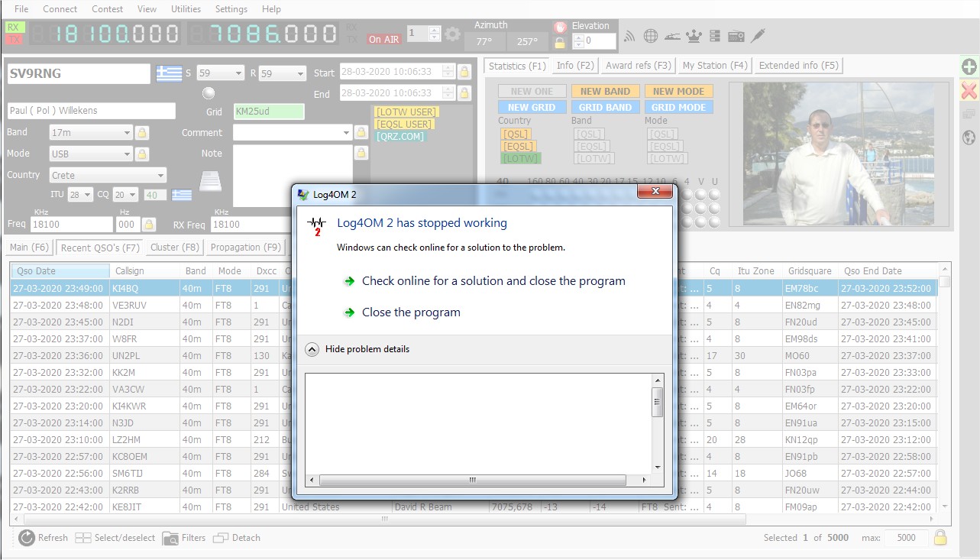The image size is (980, 560).
Task: Switch to the Main (F6) tab
Action: (x=30, y=247)
